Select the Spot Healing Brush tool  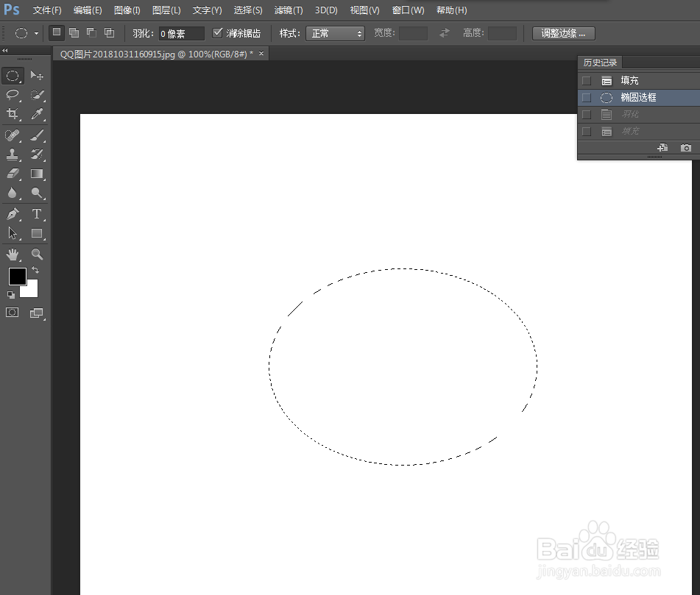pyautogui.click(x=13, y=135)
